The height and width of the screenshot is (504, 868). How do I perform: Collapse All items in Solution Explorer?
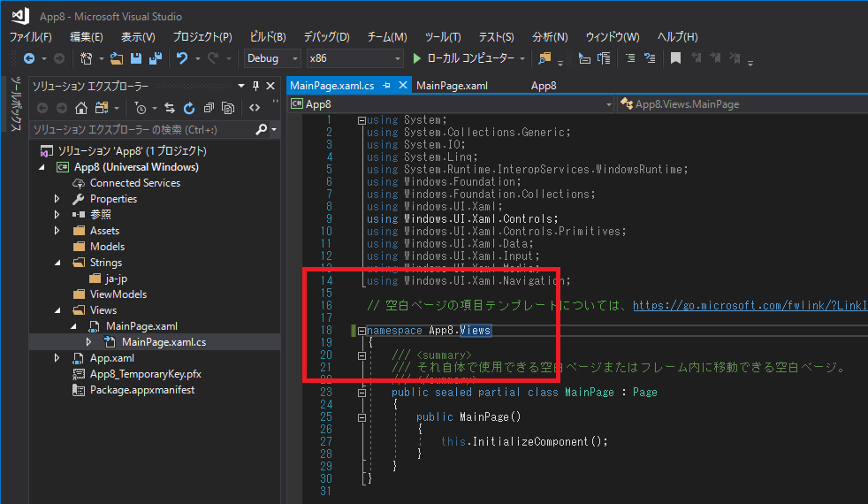209,108
